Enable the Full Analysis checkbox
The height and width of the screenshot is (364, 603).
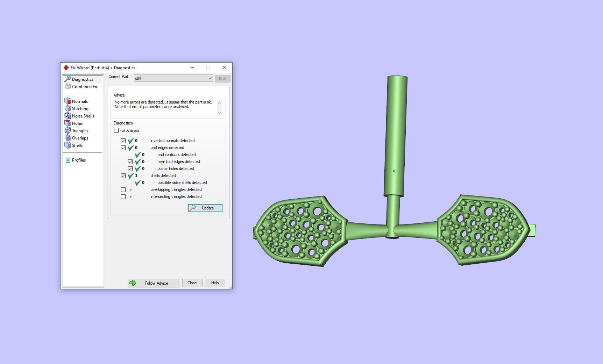(x=116, y=130)
